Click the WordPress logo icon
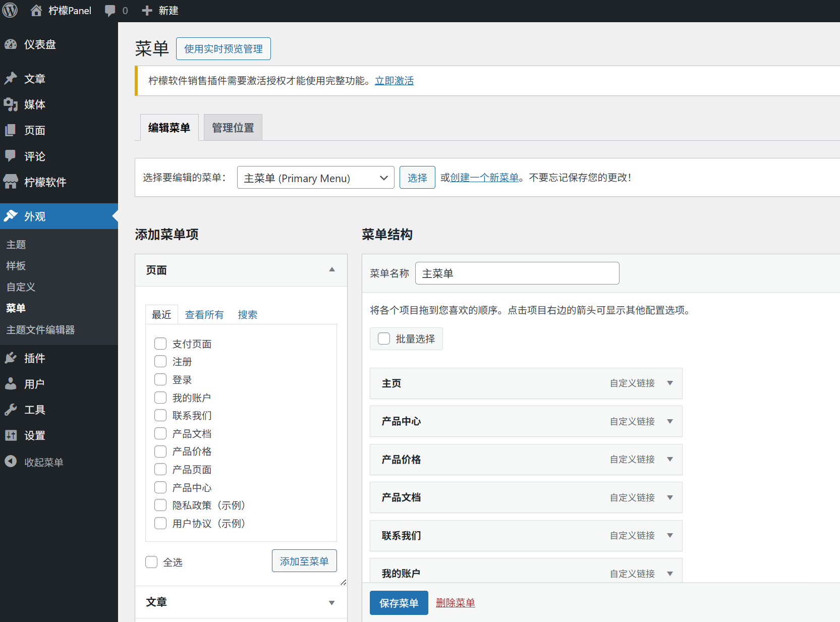This screenshot has width=840, height=622. [10, 11]
